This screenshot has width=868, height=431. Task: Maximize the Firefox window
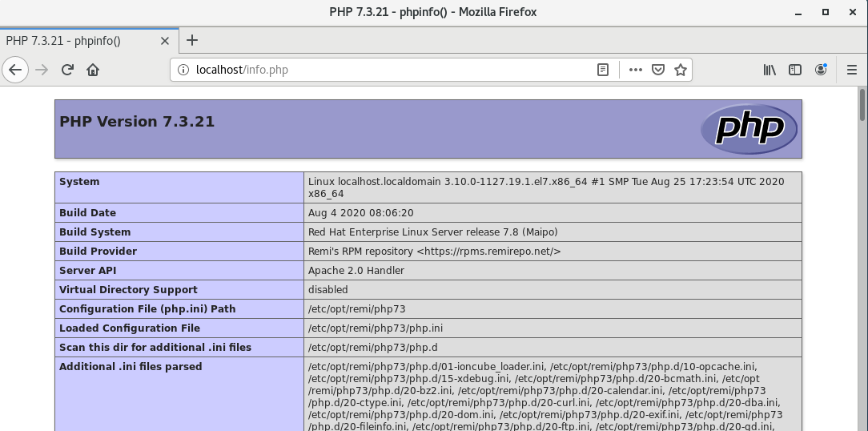pos(826,12)
